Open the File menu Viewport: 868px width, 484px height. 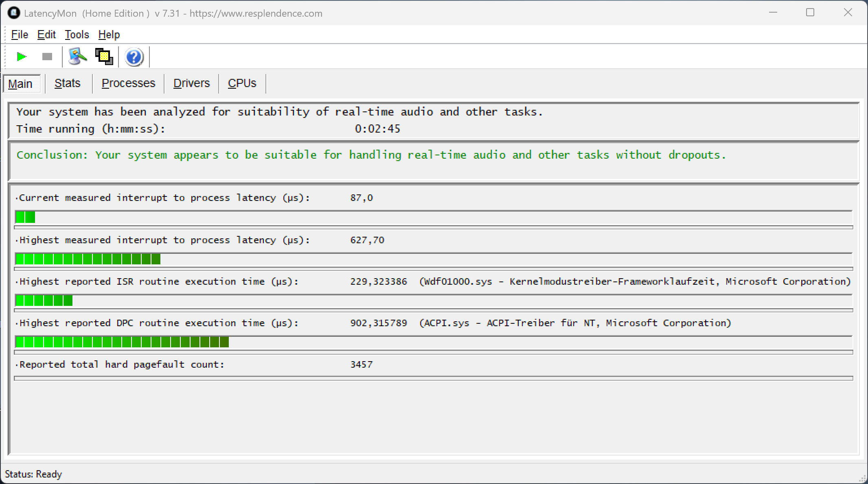tap(20, 35)
